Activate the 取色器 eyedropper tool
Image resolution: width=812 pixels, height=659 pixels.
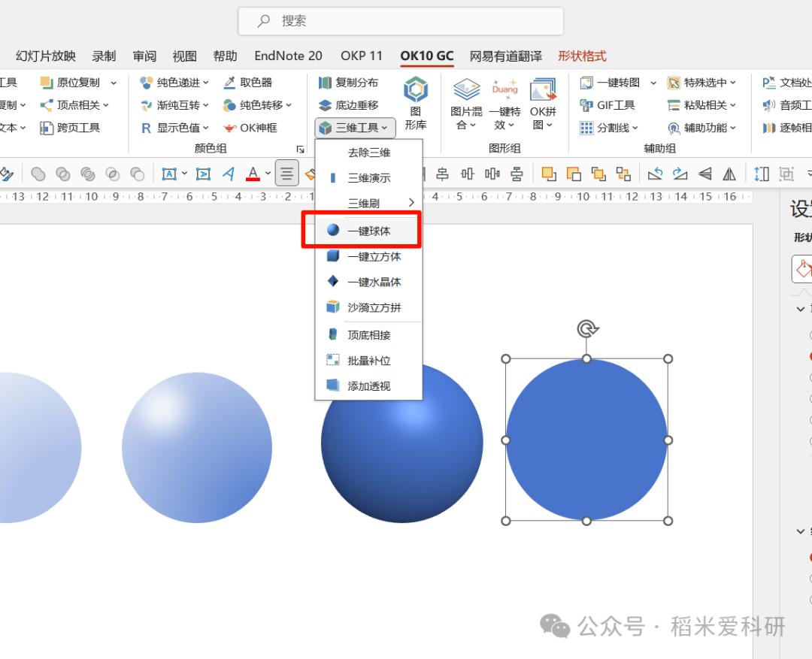pyautogui.click(x=248, y=83)
